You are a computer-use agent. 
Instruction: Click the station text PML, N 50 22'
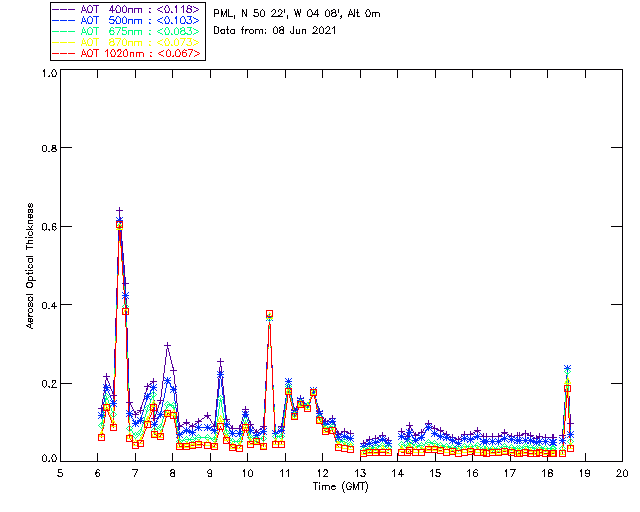tap(250, 13)
